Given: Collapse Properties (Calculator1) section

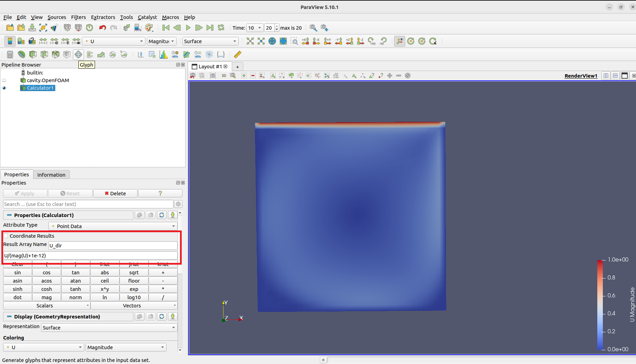Looking at the screenshot, I should pos(9,215).
